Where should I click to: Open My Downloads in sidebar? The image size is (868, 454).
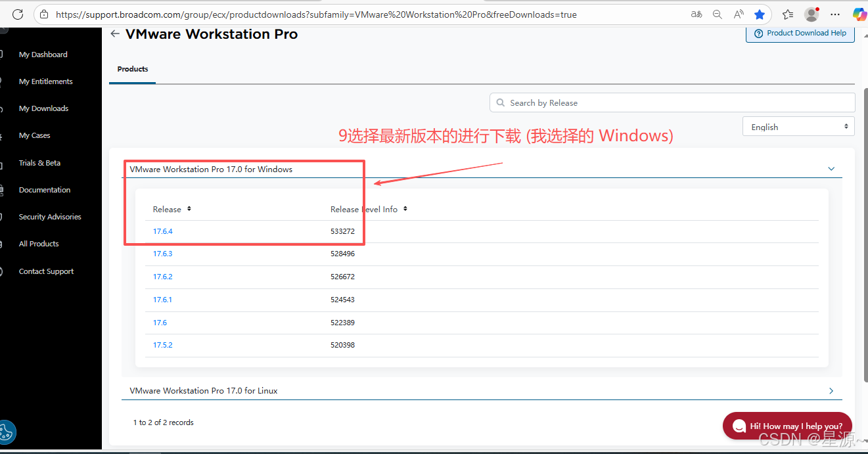point(43,108)
